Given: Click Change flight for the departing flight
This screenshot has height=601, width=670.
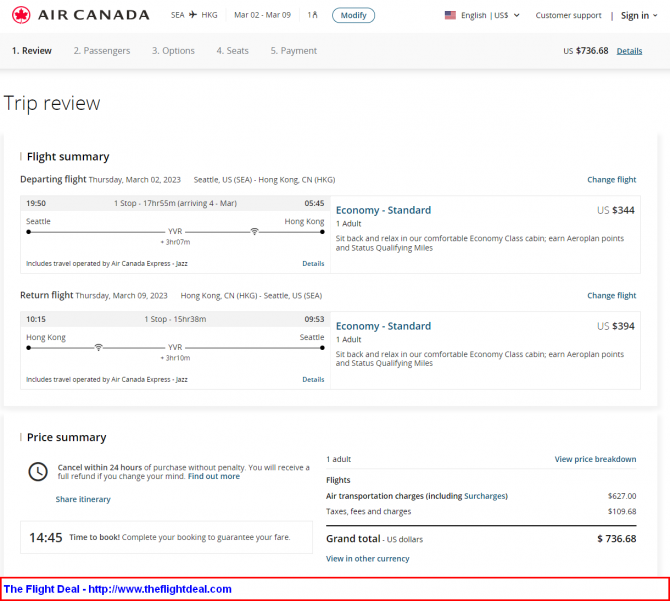Looking at the screenshot, I should (x=611, y=179).
